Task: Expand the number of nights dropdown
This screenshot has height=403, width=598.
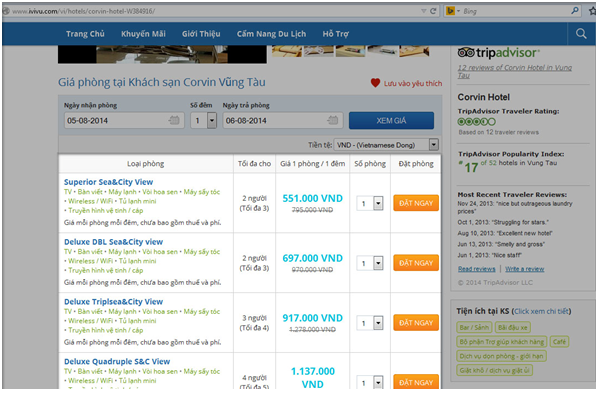Action: [x=212, y=120]
